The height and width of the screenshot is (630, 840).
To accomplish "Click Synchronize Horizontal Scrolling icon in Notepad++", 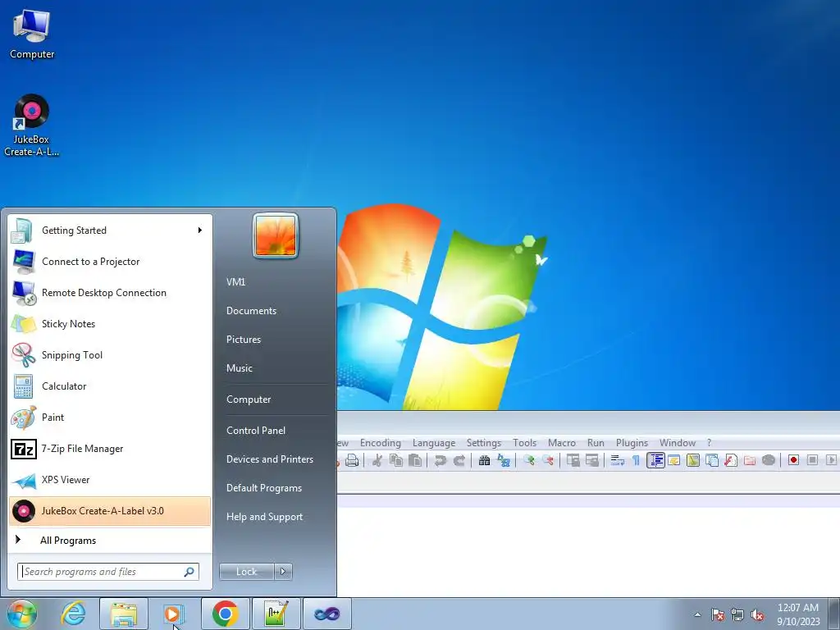I will (x=592, y=460).
